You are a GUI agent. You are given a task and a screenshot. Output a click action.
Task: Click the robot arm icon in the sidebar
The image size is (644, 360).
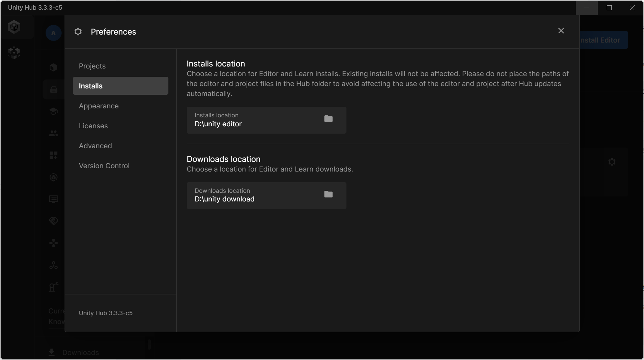[54, 287]
